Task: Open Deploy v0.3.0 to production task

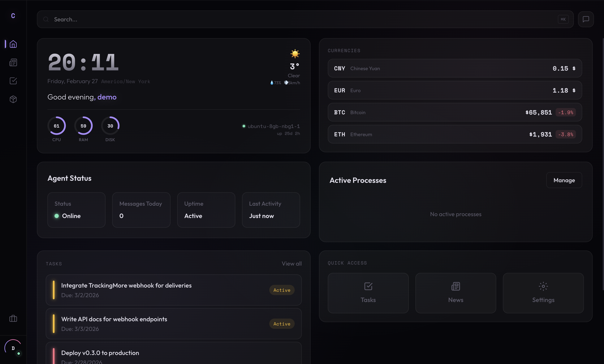Action: click(x=174, y=353)
